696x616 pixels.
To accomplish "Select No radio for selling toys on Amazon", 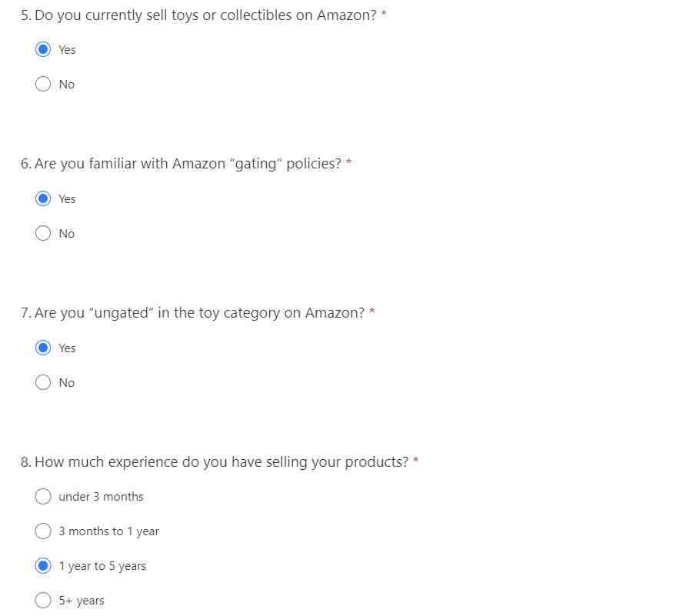I will pyautogui.click(x=43, y=84).
